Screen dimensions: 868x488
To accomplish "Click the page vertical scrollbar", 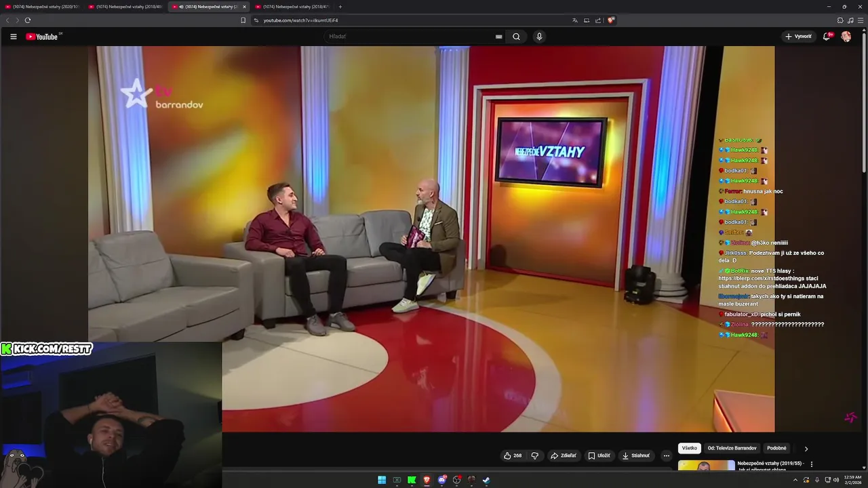I will pos(864,102).
